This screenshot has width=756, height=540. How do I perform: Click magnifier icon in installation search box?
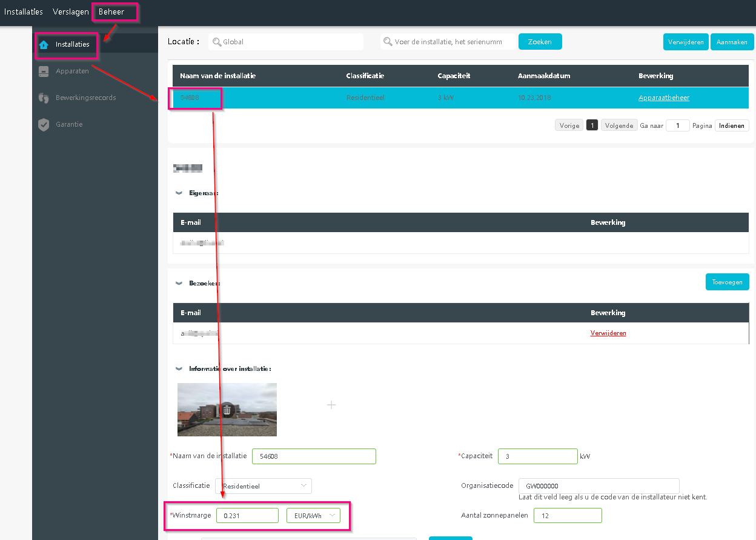coord(388,42)
